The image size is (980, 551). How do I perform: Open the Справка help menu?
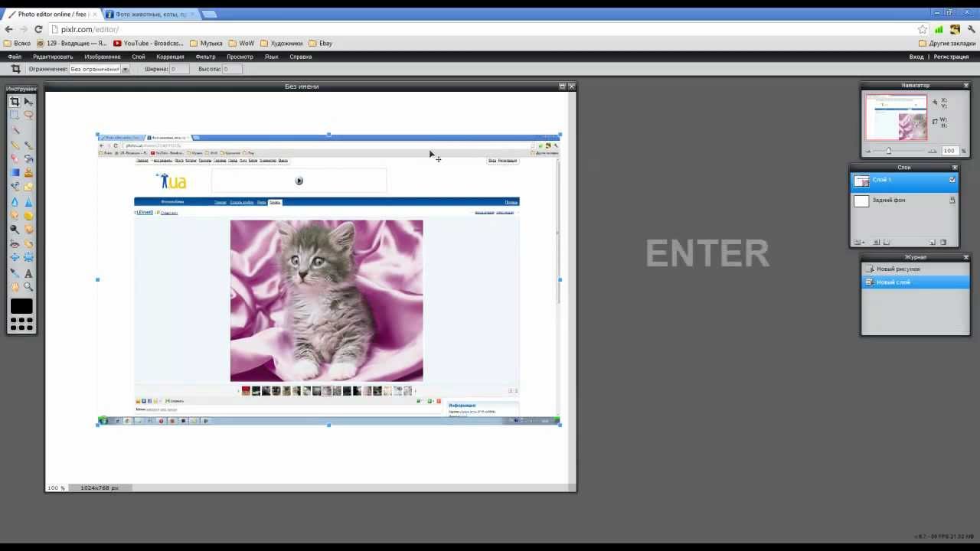(x=300, y=57)
